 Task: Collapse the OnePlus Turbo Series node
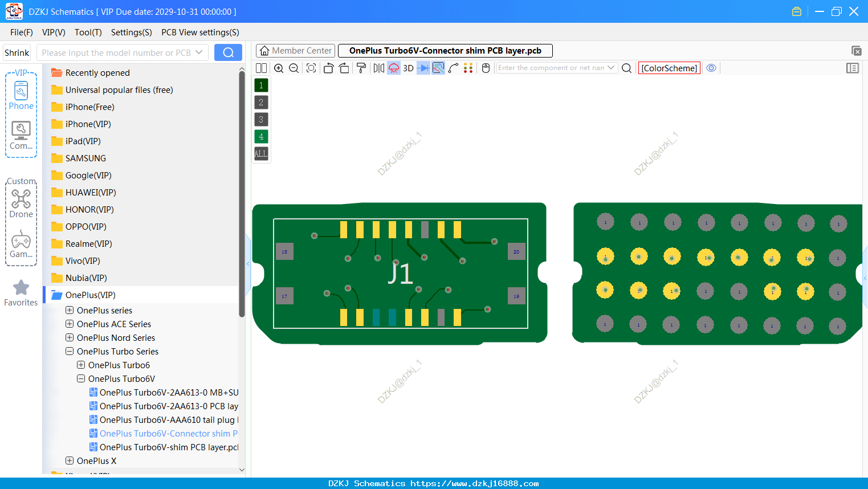[x=70, y=352]
